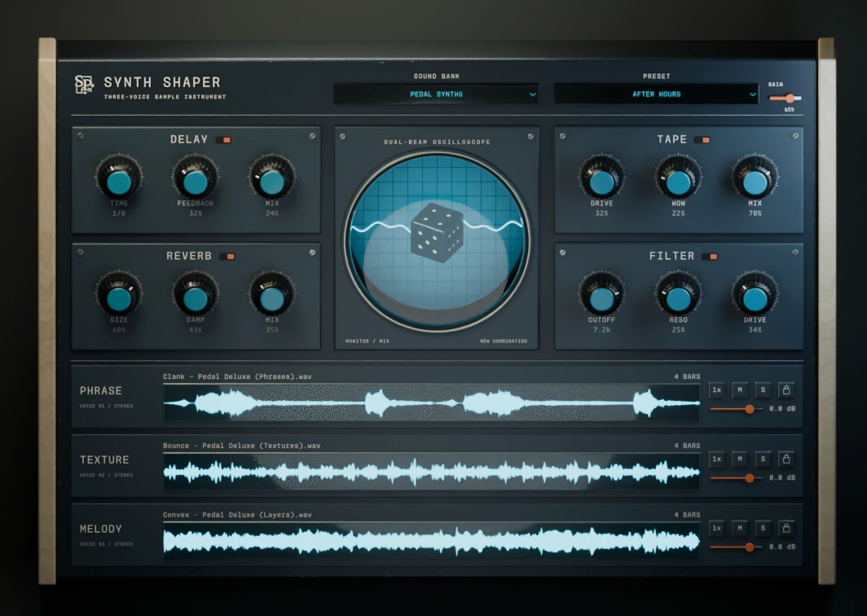Click the Delay Feedback knob
Image resolution: width=867 pixels, height=616 pixels.
196,178
